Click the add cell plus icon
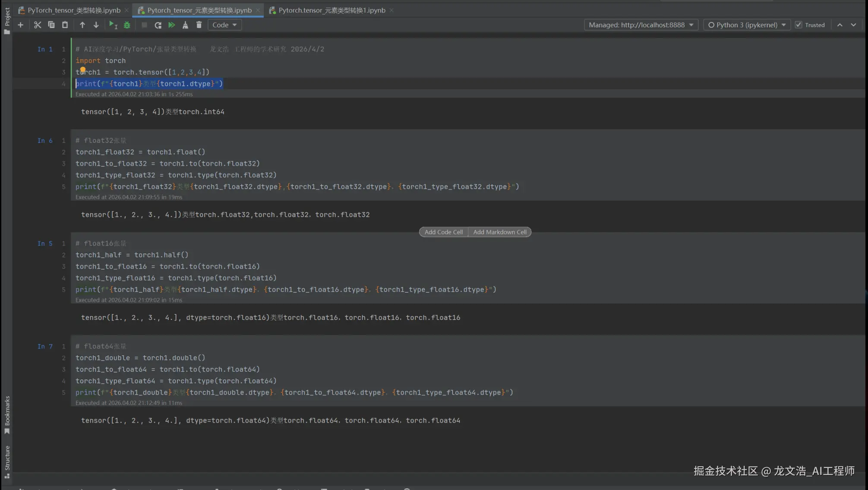This screenshot has width=868, height=490. (x=20, y=25)
